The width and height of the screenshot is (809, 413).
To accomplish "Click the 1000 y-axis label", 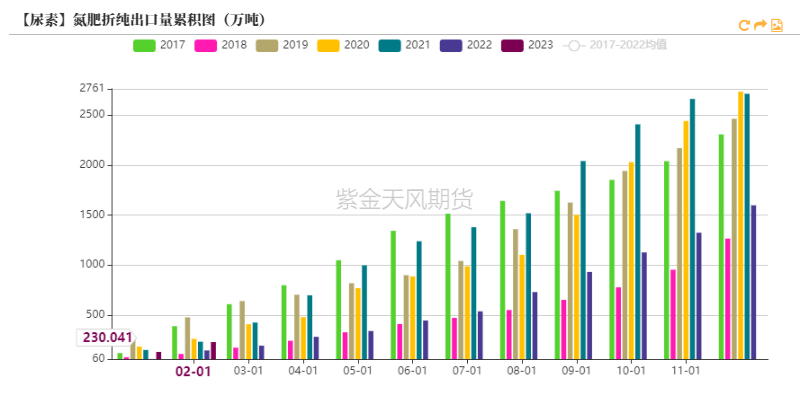I will coord(92,265).
